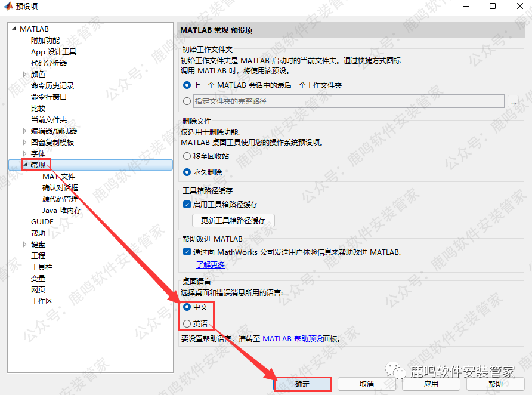This screenshot has height=395, width=532.
Task: Click the 帮助 button at bottom
Action: coord(496,384)
